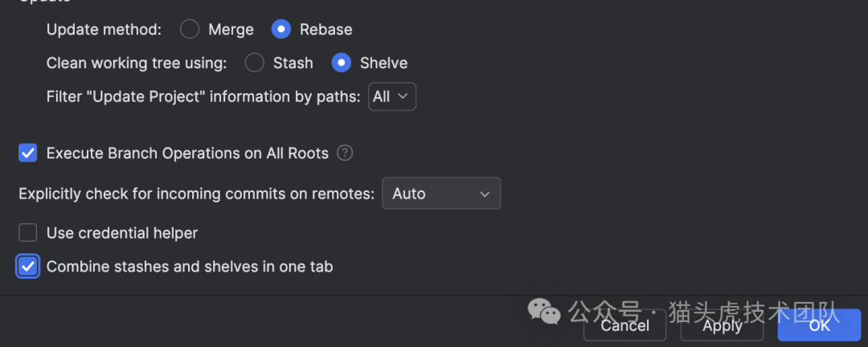
Task: Expand the incoming commits dropdown chevron
Action: [x=485, y=194]
